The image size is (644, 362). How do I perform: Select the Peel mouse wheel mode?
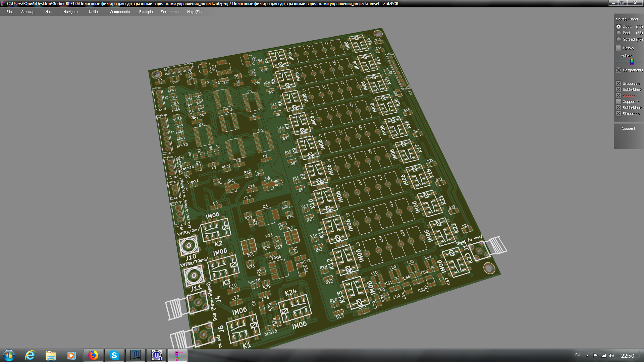click(x=619, y=33)
